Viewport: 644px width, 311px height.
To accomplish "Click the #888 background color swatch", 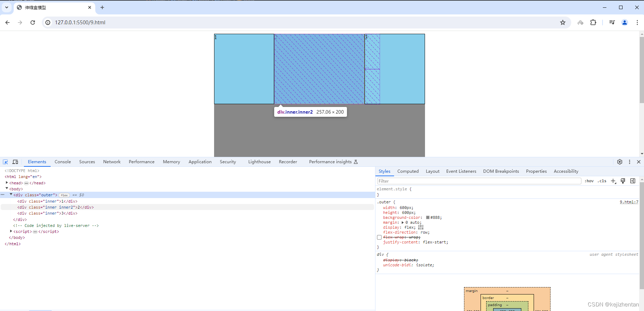I will click(x=428, y=217).
